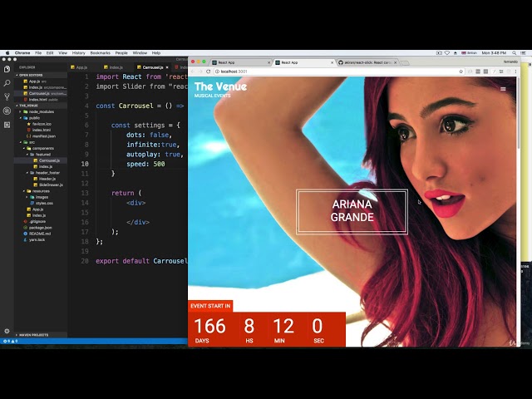Open the Bookmarks menu

point(100,53)
